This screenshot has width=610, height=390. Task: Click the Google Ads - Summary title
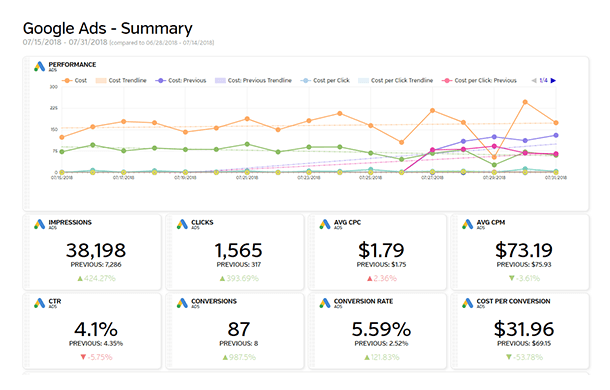pyautogui.click(x=108, y=28)
